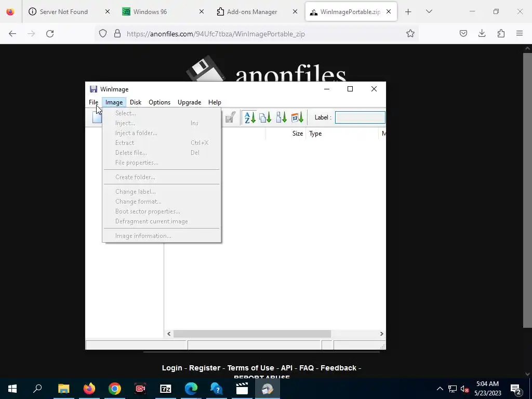Open File Explorer from taskbar
Viewport: 532px width, 399px height.
pos(63,389)
